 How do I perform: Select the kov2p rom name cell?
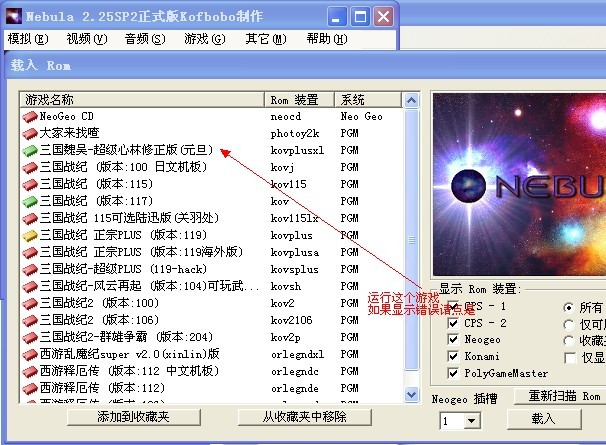tap(285, 338)
